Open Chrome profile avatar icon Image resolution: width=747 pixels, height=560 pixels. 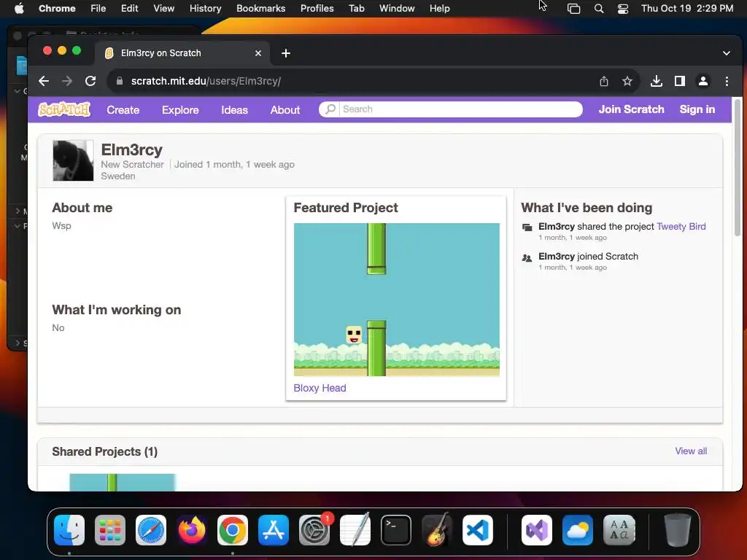point(703,81)
